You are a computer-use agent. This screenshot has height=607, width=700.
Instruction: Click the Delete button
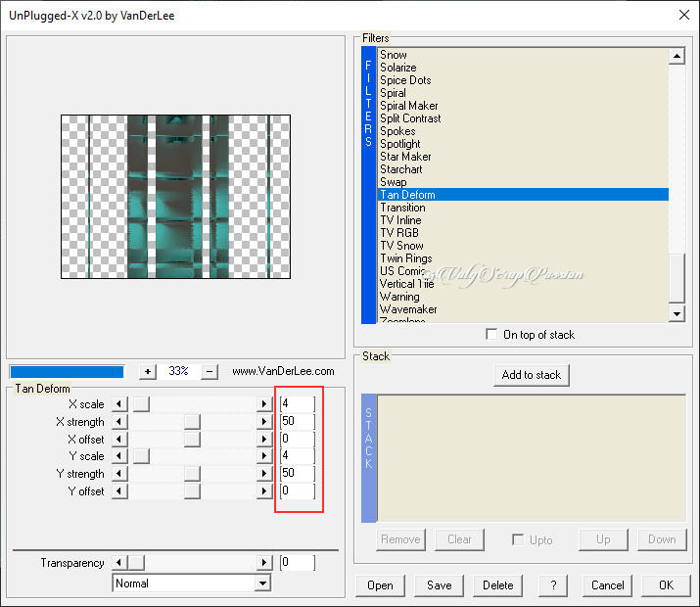(497, 585)
